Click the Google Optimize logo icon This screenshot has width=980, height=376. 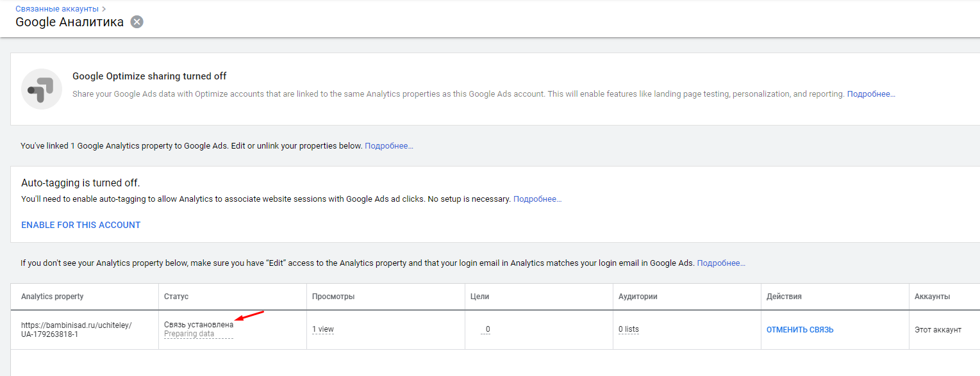point(42,89)
